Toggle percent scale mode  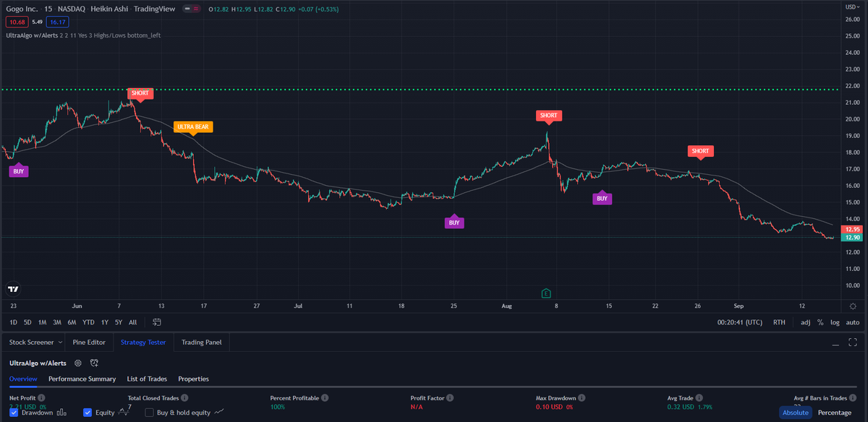[x=821, y=322]
